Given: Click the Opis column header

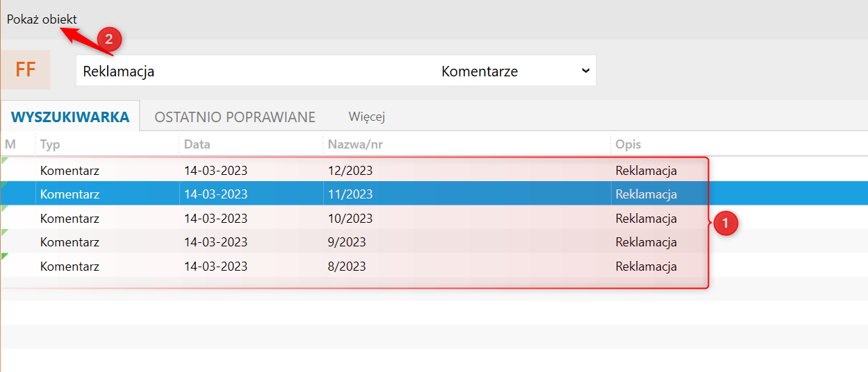Looking at the screenshot, I should point(628,144).
